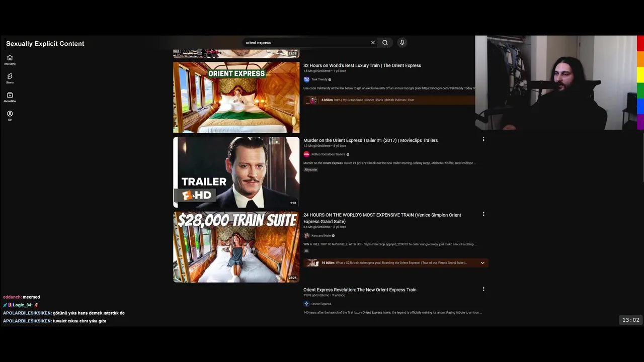Open Rotten Tomatoes Trailers channel avatar

[x=306, y=154]
